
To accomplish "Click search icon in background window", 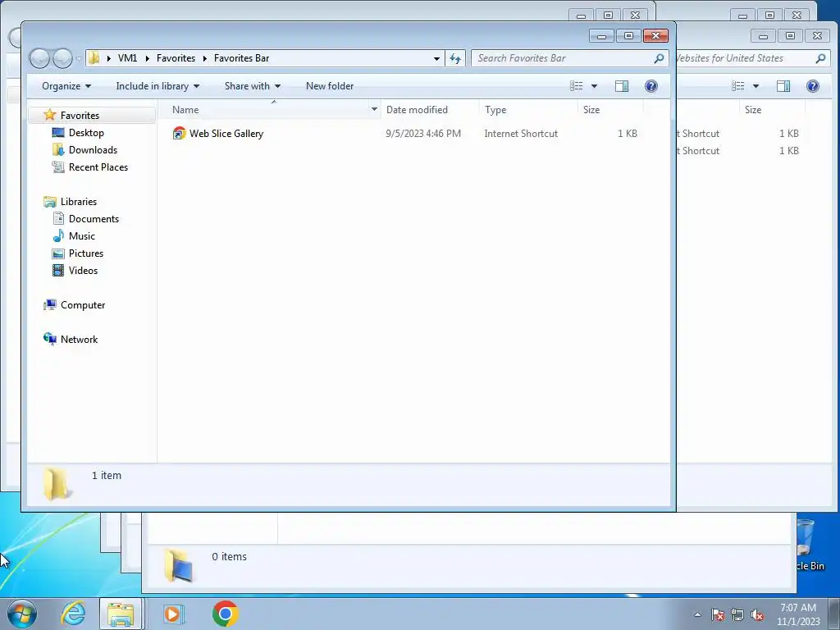I will click(820, 58).
